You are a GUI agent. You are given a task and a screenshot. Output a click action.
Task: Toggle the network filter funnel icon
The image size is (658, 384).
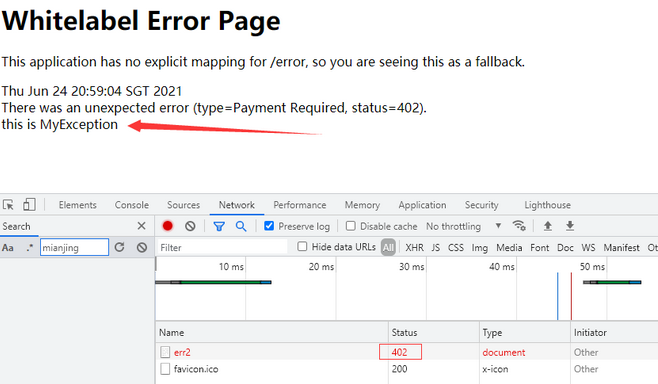pos(219,227)
